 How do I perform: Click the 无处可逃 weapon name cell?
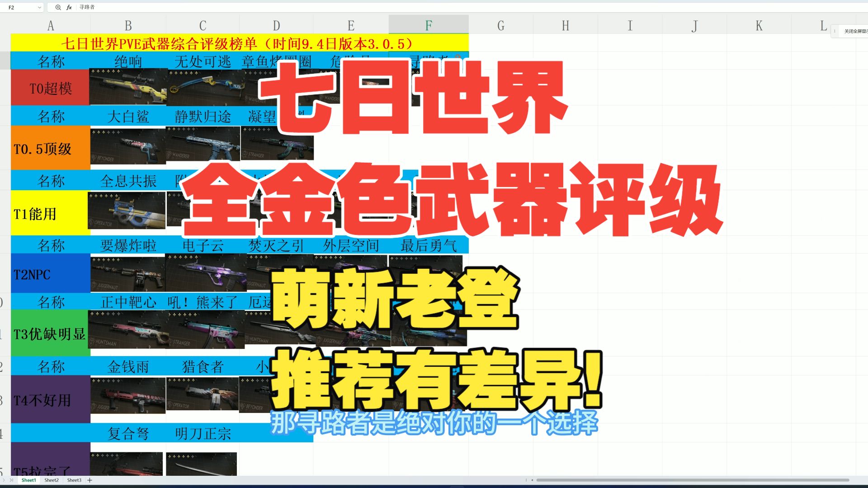pyautogui.click(x=203, y=61)
